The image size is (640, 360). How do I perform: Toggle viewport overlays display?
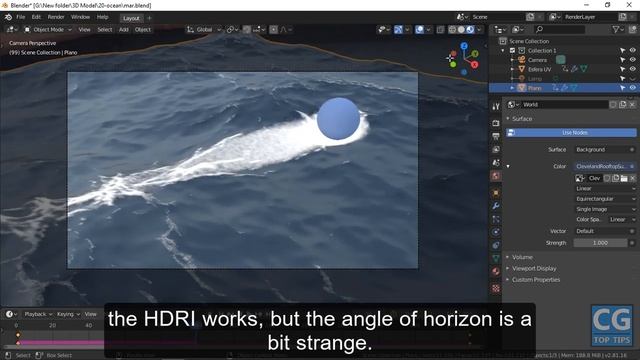coord(419,29)
